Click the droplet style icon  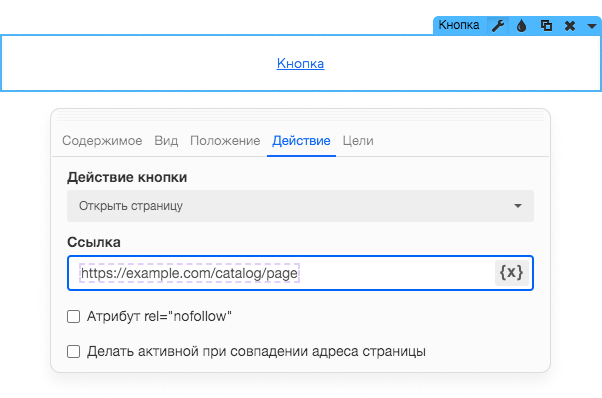click(x=521, y=26)
